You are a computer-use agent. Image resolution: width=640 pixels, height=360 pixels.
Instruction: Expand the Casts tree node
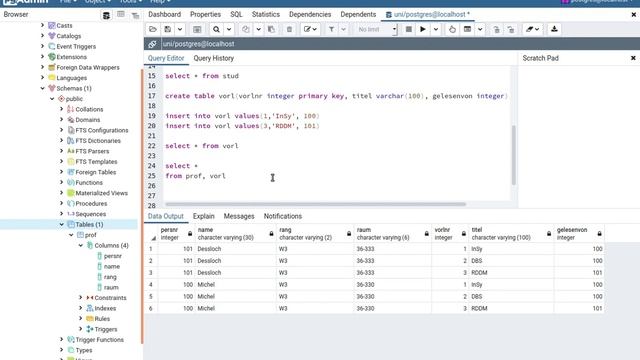click(x=42, y=25)
